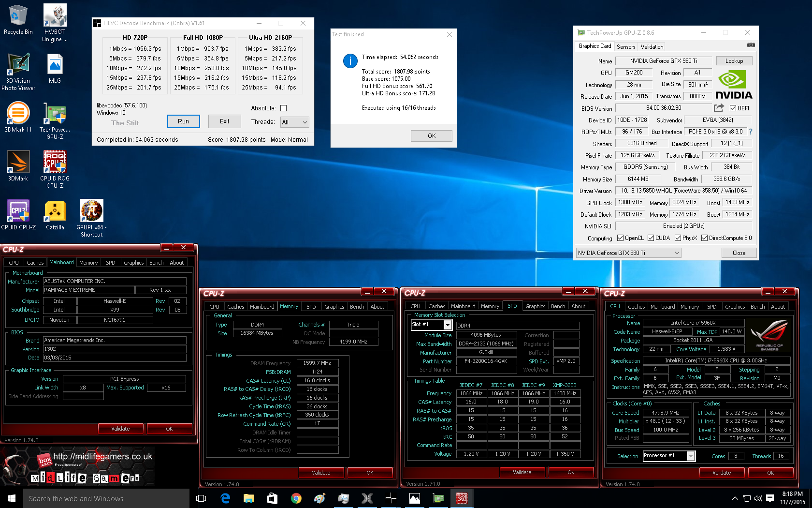The height and width of the screenshot is (508, 812).
Task: Launch TechPowerUp GPU-Z desktop shortcut
Action: 55,121
